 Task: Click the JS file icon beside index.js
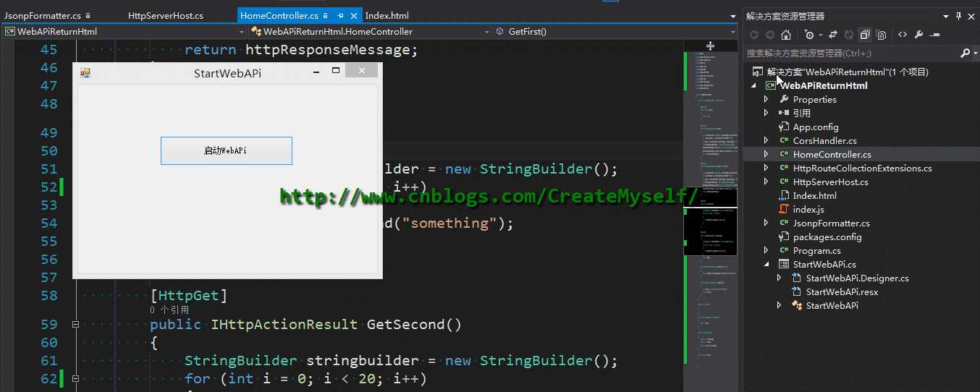tap(784, 209)
